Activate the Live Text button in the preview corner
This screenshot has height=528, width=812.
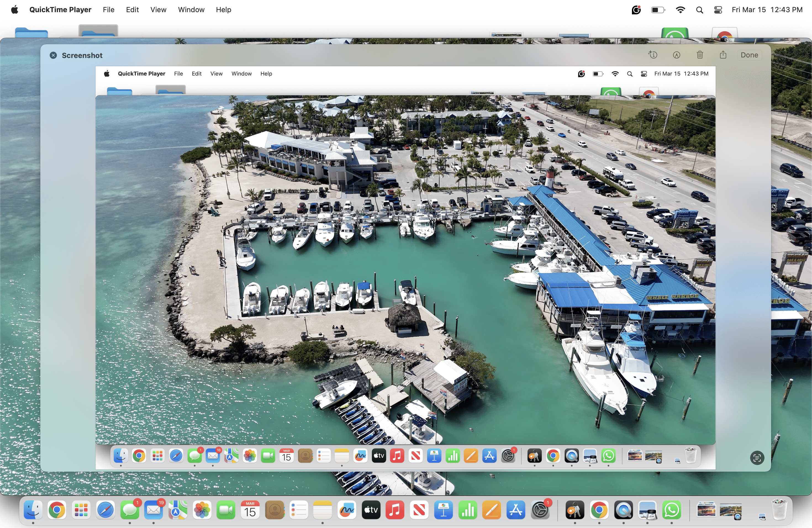coord(757,458)
